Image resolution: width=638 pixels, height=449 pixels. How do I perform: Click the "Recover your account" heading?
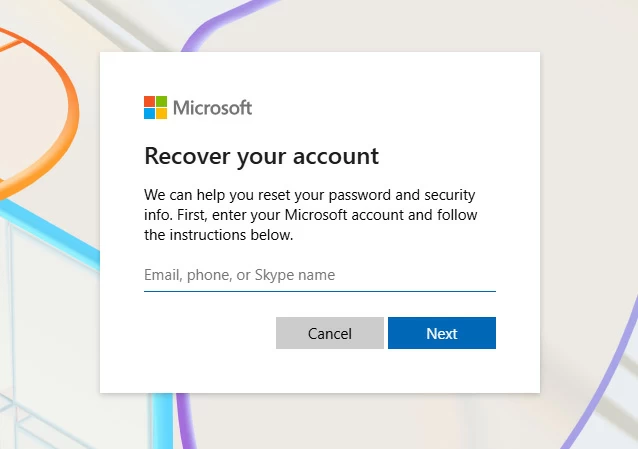click(261, 156)
